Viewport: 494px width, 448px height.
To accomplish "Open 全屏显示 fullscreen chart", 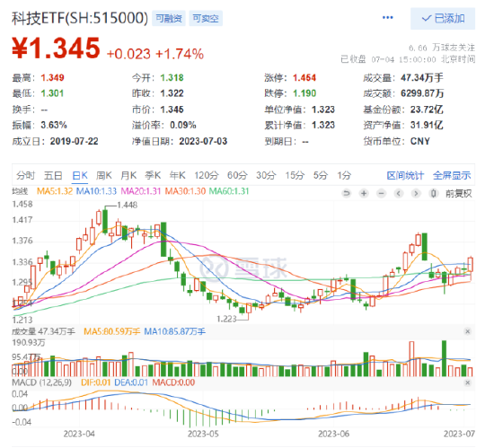I will (x=452, y=175).
